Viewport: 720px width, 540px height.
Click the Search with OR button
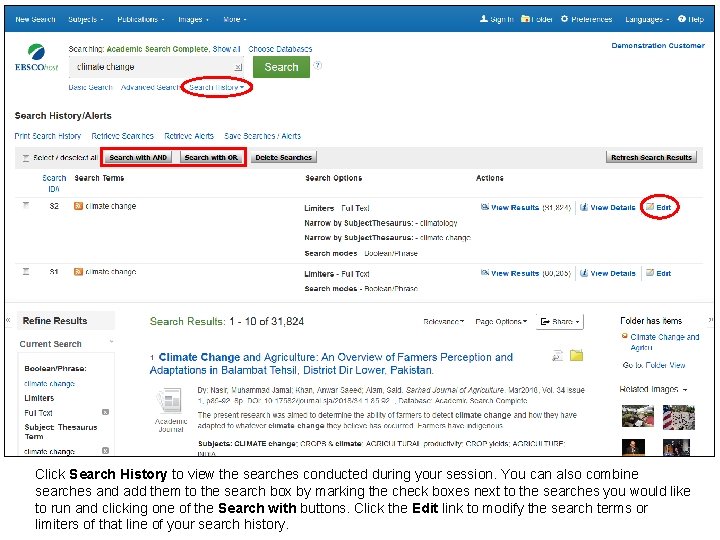(211, 158)
